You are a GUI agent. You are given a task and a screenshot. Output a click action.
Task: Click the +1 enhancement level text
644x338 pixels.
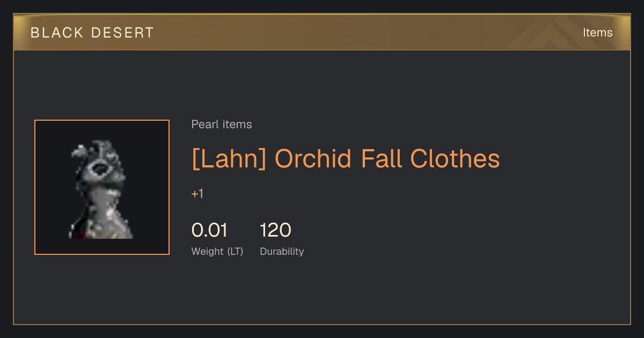pos(197,194)
